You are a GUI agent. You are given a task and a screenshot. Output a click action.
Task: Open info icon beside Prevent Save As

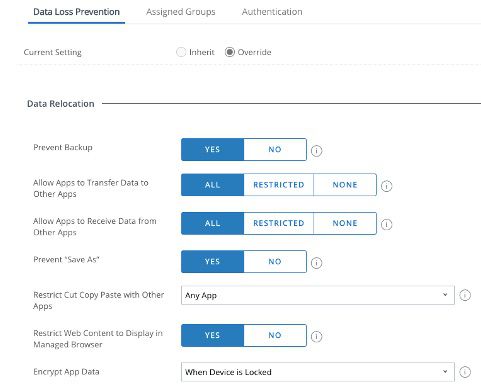(316, 263)
